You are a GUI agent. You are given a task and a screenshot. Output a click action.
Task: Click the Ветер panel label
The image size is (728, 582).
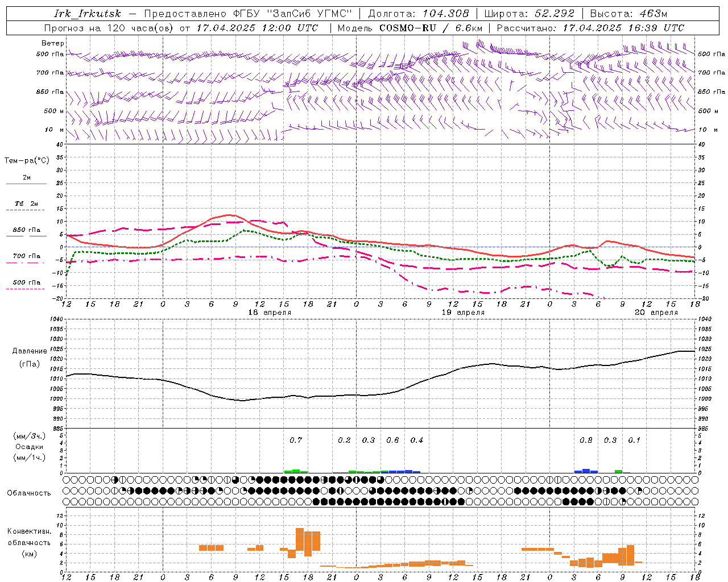coord(53,43)
